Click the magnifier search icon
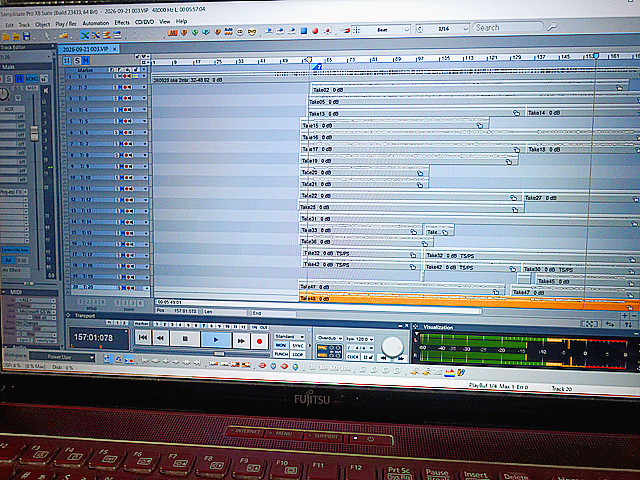The width and height of the screenshot is (640, 480). pos(552,27)
